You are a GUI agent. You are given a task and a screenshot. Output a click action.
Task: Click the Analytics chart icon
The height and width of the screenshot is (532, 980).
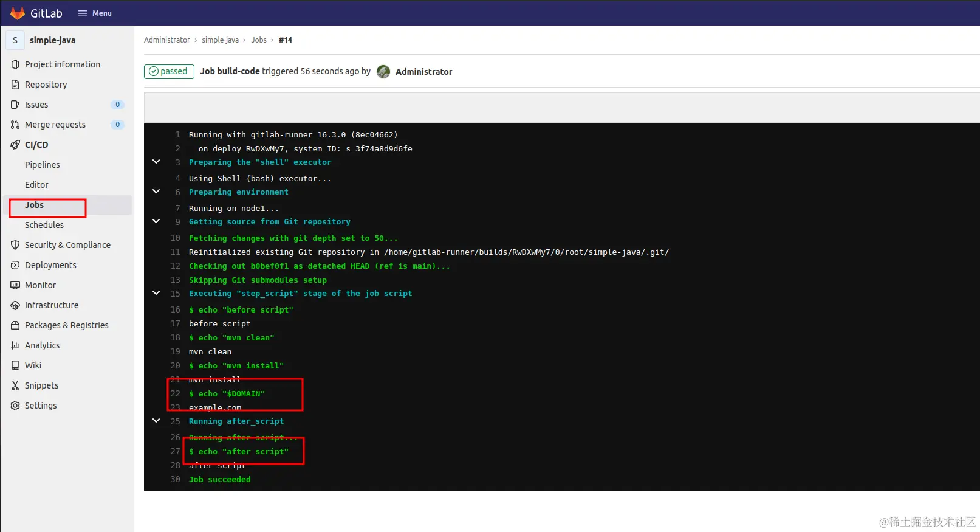15,345
